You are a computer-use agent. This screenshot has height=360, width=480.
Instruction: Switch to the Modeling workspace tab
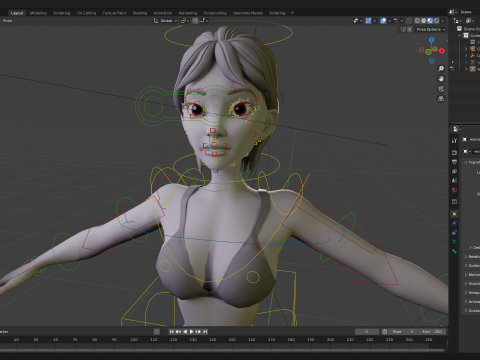click(x=38, y=13)
